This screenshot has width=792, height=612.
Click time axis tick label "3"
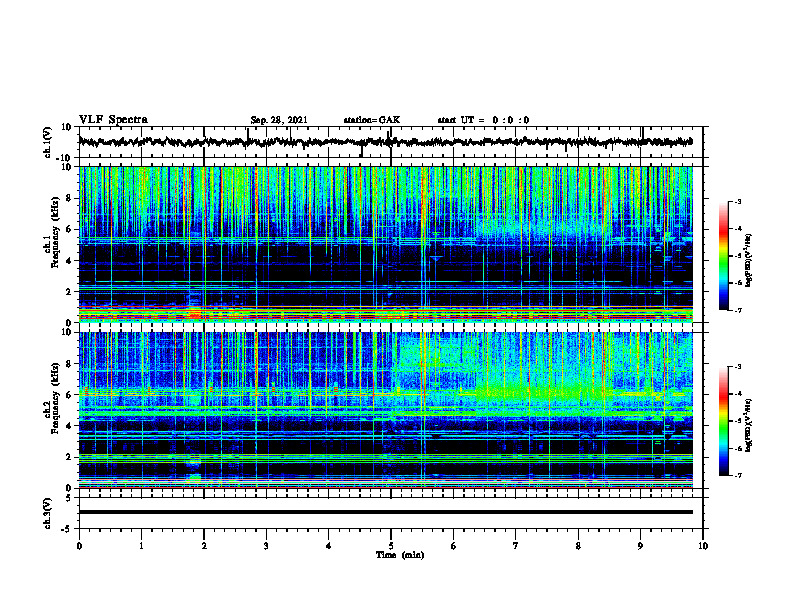pyautogui.click(x=266, y=546)
